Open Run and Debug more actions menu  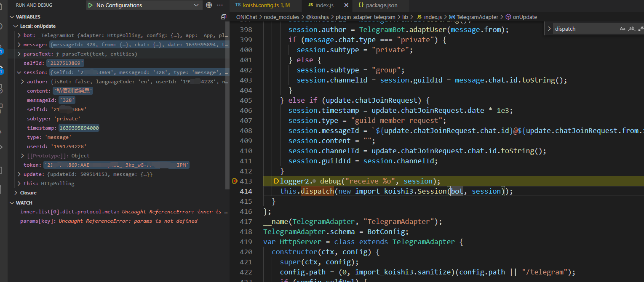(x=219, y=5)
